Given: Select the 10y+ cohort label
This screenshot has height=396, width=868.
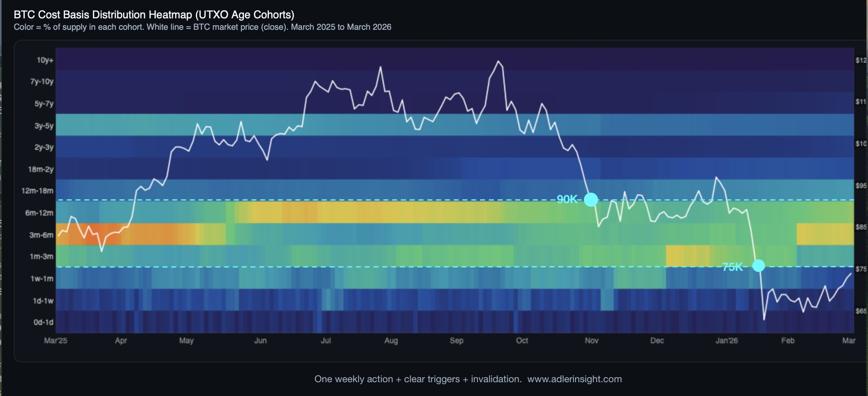Looking at the screenshot, I should click(45, 60).
